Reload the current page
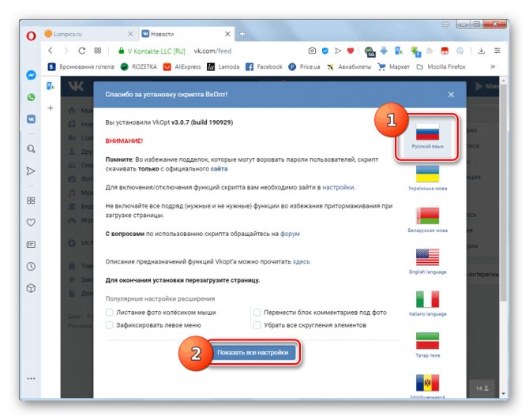Viewport: 529px width, 420px height. tap(81, 51)
